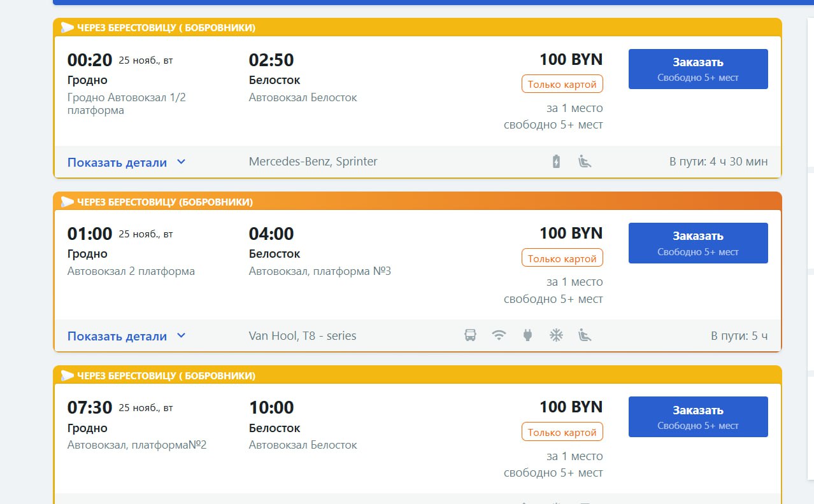Click reclining seat icon on Van Hool trip
The width and height of the screenshot is (814, 504).
[585, 335]
